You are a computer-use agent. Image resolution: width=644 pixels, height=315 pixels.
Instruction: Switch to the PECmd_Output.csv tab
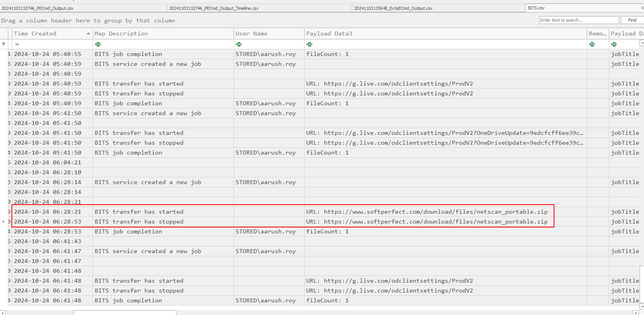[37, 8]
